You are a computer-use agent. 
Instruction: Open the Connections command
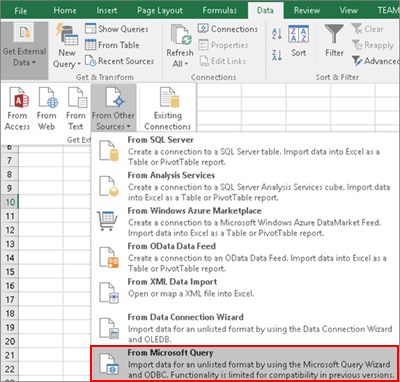[228, 29]
